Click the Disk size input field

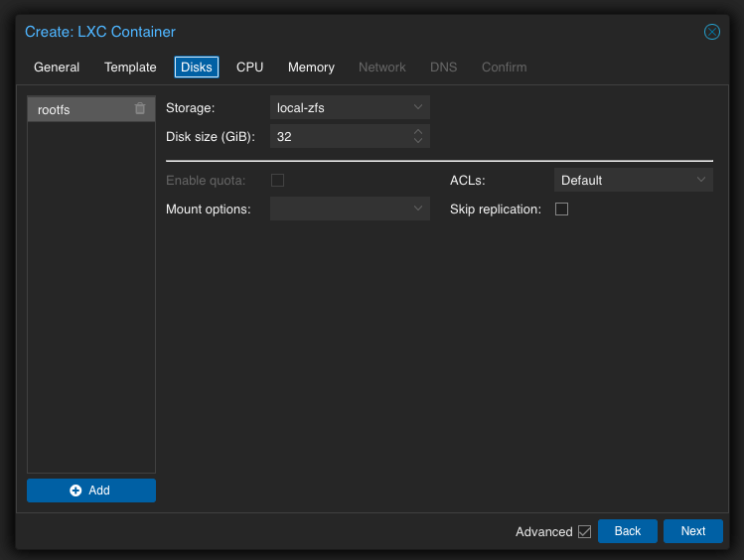pyautogui.click(x=338, y=136)
